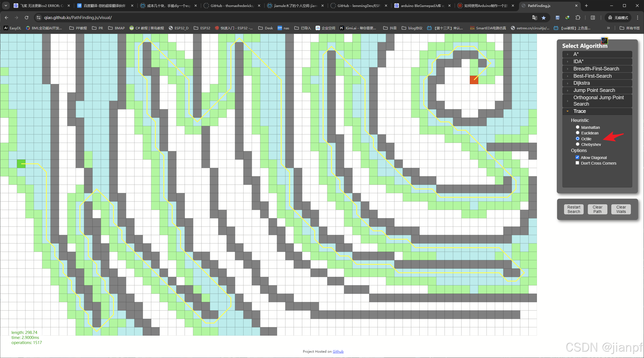The height and width of the screenshot is (358, 644).
Task: Reload the page with the refresh icon
Action: pos(27,18)
